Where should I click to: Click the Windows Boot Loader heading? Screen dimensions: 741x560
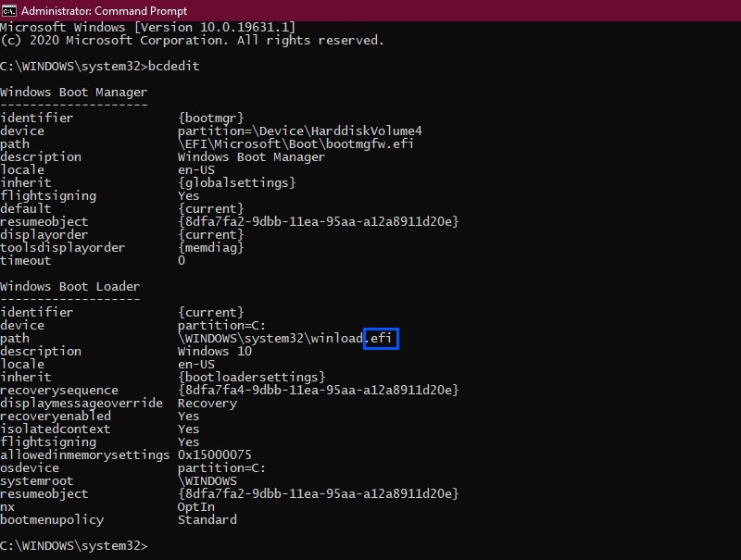tap(70, 287)
